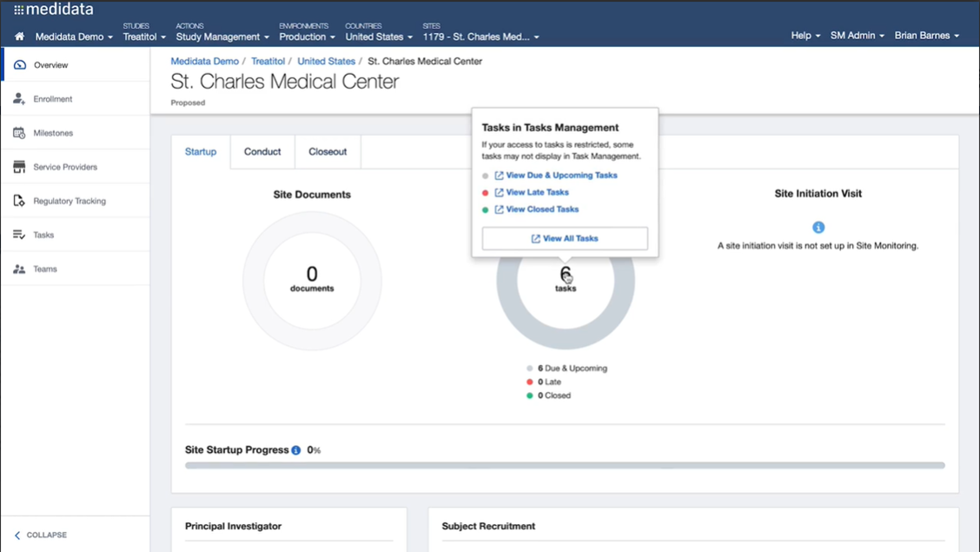Expand the SM Admin dropdown
The image size is (980, 552).
[x=857, y=36]
